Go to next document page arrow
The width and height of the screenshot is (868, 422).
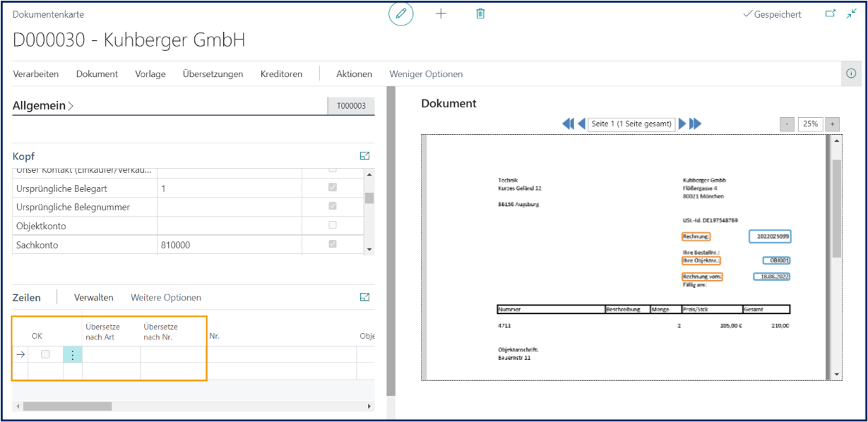[x=682, y=124]
